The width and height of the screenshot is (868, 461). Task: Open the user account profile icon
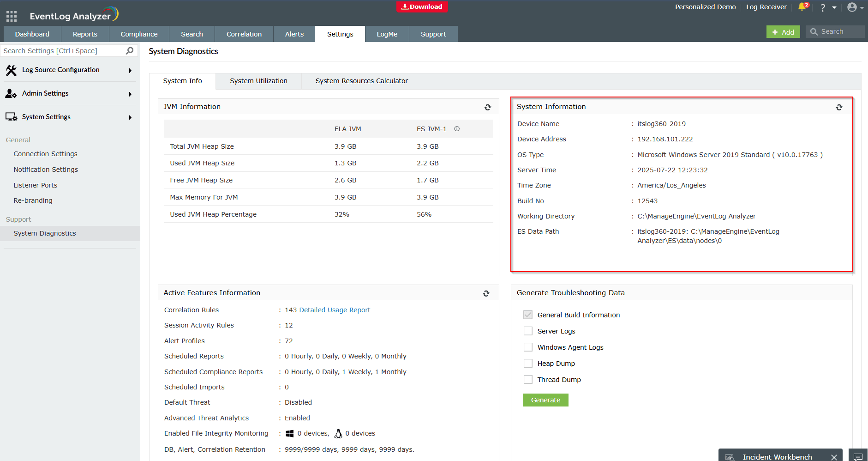tap(852, 7)
